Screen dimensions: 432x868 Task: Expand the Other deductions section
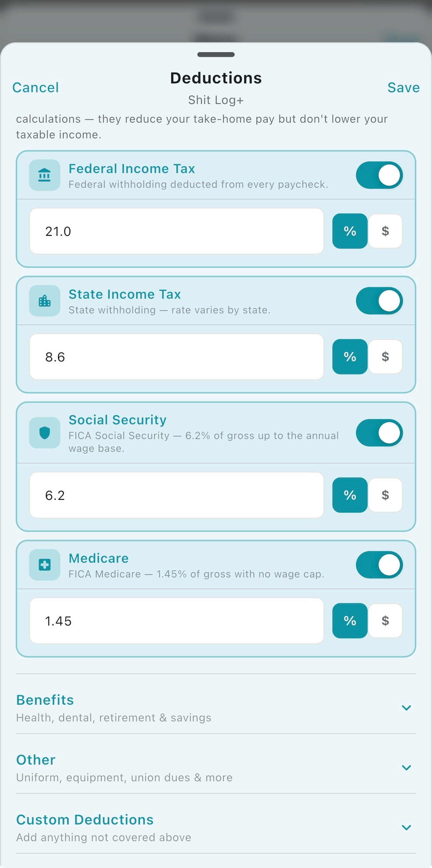click(406, 768)
